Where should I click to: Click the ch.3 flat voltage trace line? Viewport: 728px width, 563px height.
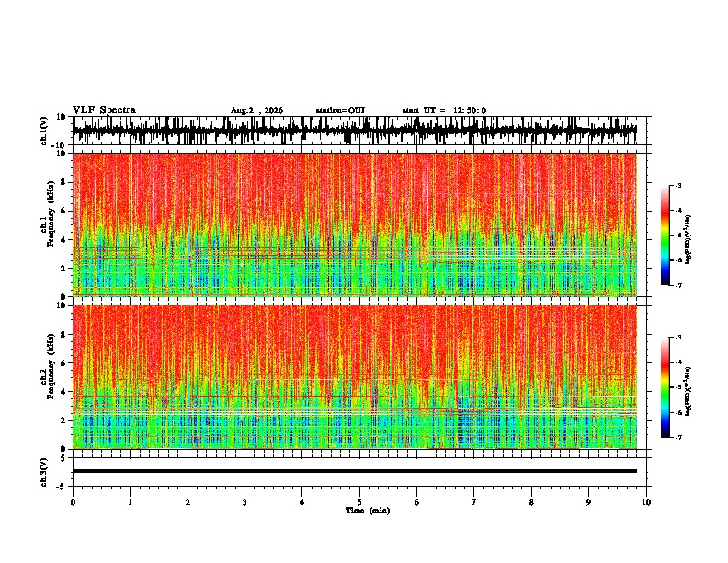tap(354, 471)
